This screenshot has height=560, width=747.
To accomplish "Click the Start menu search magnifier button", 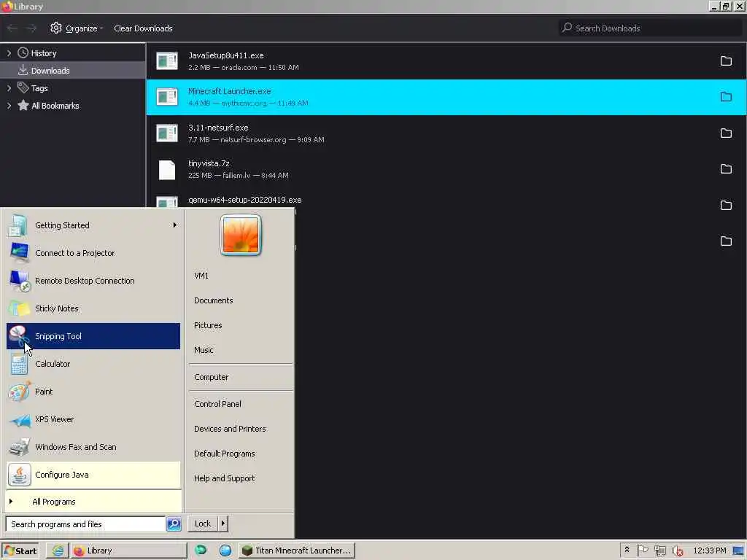I will [174, 524].
